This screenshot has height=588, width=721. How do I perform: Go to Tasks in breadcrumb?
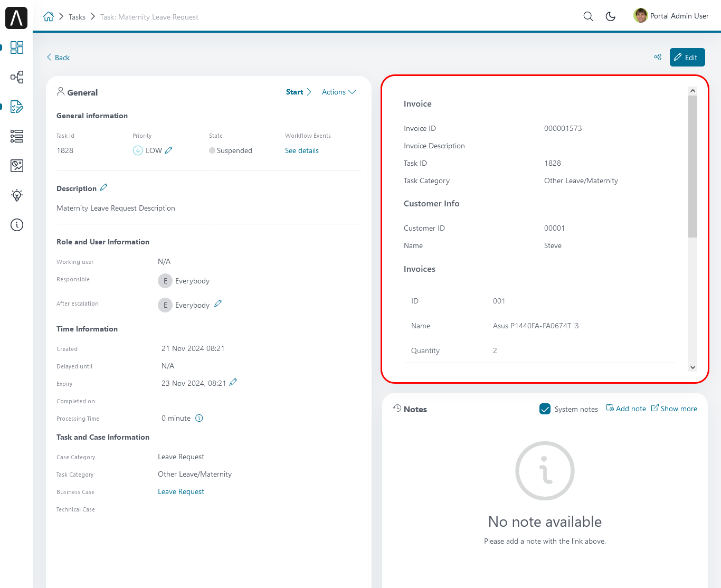pos(77,17)
